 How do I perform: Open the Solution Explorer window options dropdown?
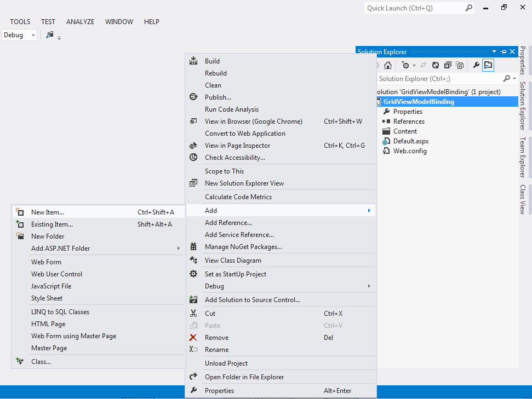pos(494,51)
